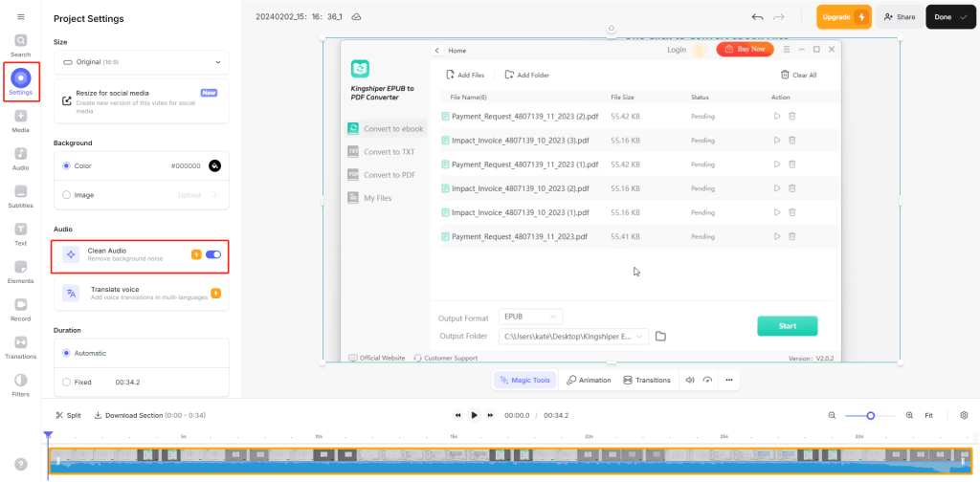Viewport: 980px width, 482px height.
Task: Click Fit timeline zoom button
Action: point(928,415)
